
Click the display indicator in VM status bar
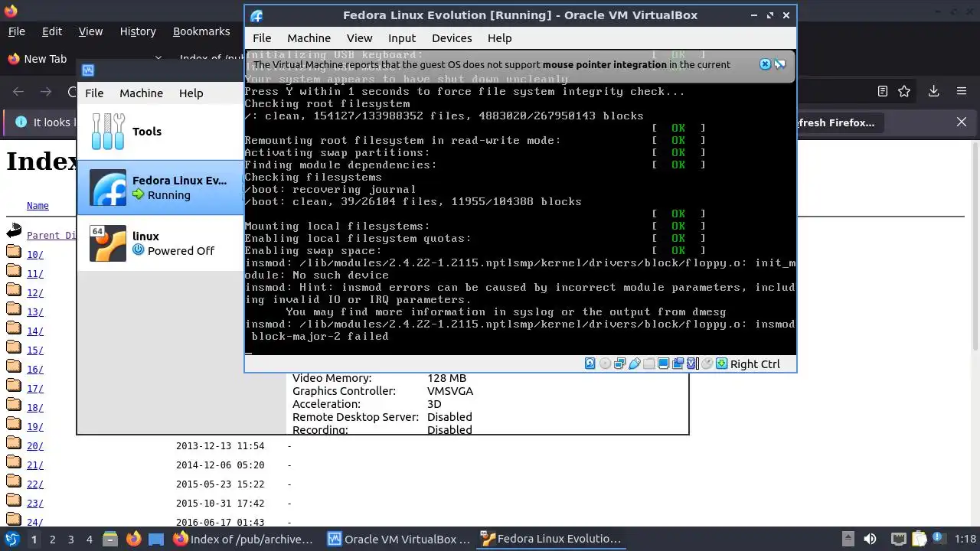[x=664, y=364]
